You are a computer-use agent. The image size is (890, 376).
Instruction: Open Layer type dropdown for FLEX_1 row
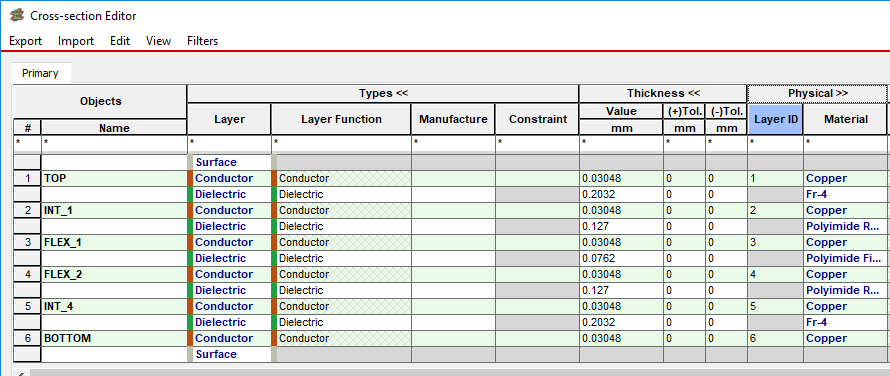[x=229, y=242]
